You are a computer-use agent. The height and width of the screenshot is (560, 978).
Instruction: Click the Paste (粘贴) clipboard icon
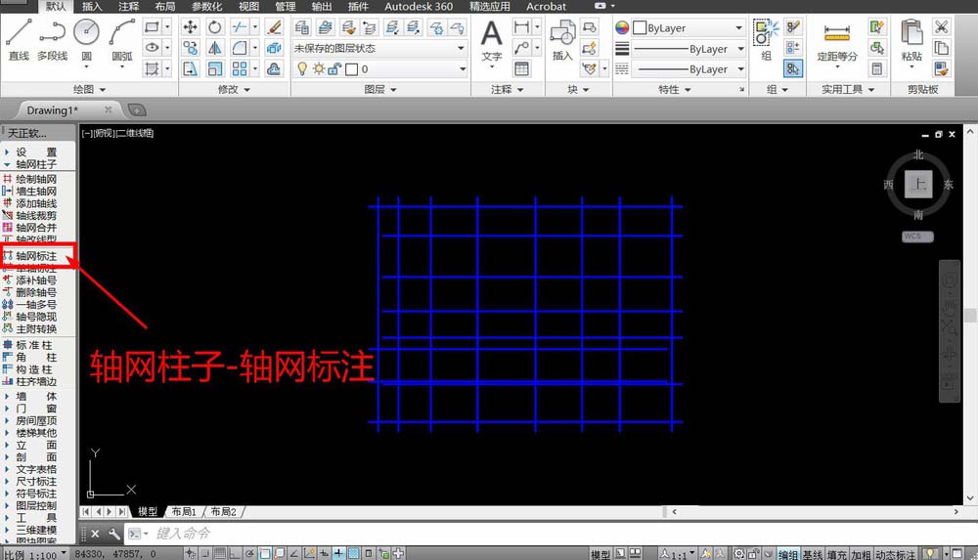tap(911, 39)
